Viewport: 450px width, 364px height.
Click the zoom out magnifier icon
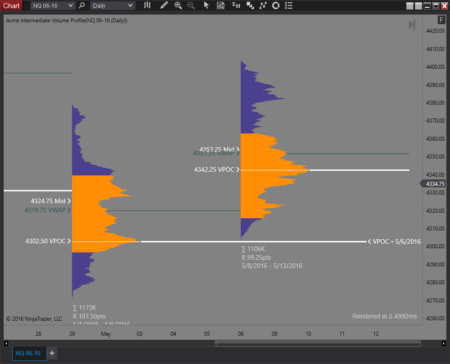coord(191,5)
